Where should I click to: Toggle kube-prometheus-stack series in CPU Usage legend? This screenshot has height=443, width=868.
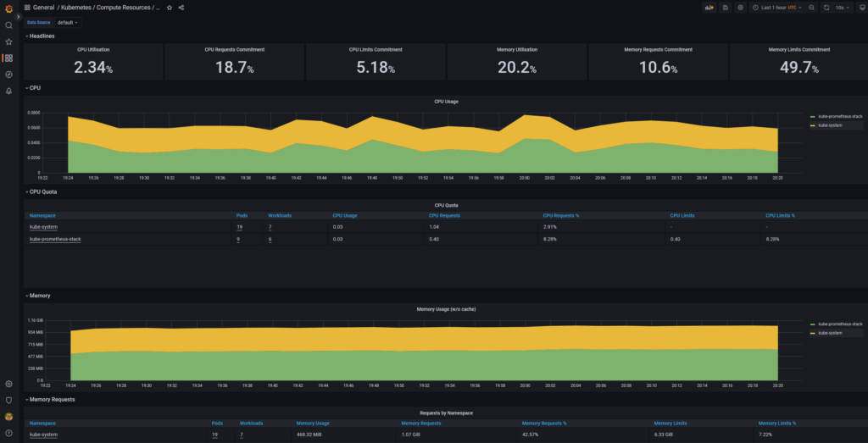pyautogui.click(x=840, y=117)
